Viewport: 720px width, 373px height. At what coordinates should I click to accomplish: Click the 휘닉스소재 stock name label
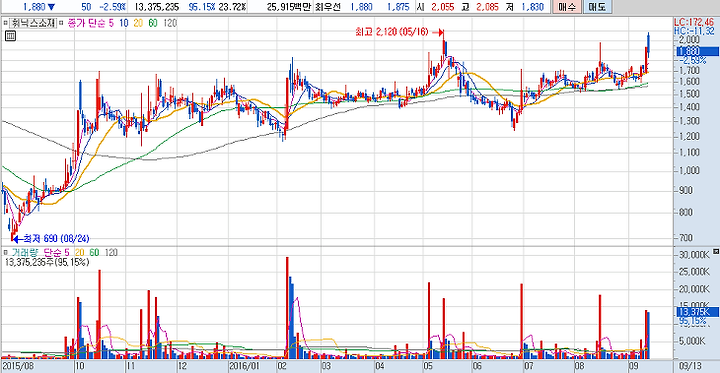coord(33,23)
